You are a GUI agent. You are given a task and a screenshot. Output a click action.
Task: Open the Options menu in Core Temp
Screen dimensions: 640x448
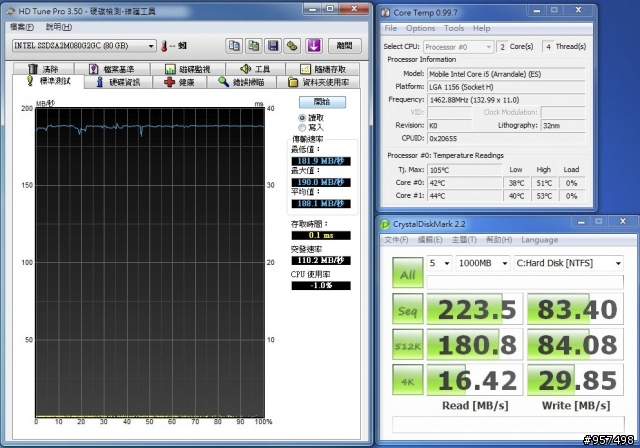pos(420,28)
